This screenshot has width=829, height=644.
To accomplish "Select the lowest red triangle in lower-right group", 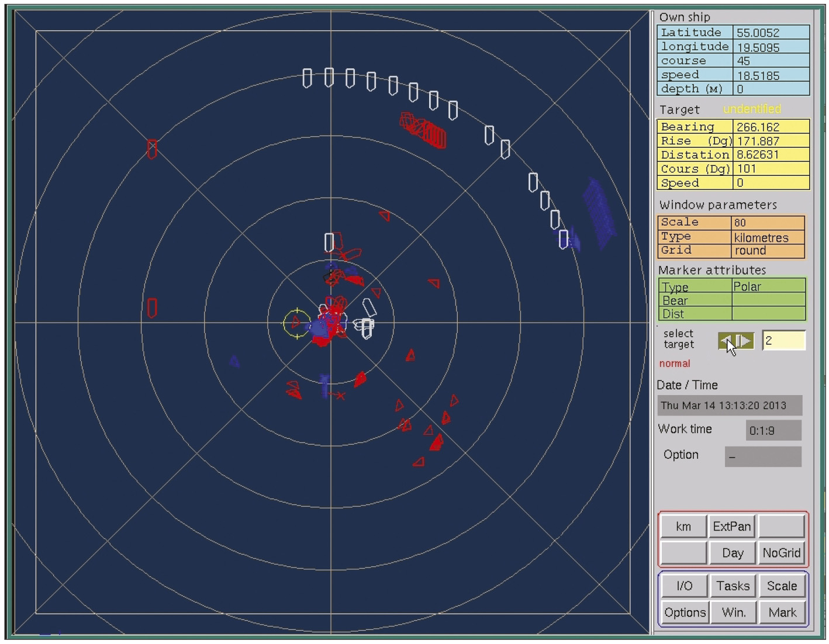I will (419, 462).
